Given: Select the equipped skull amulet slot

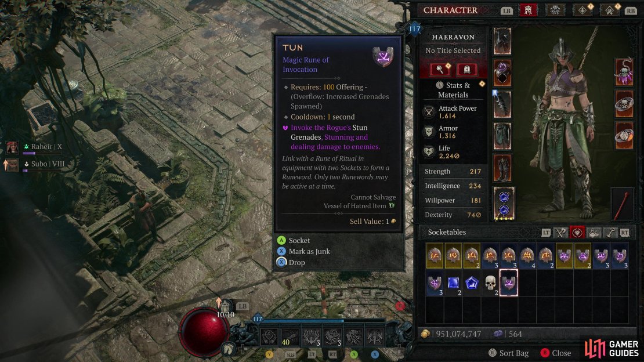Looking at the screenshot, I should click(624, 72).
